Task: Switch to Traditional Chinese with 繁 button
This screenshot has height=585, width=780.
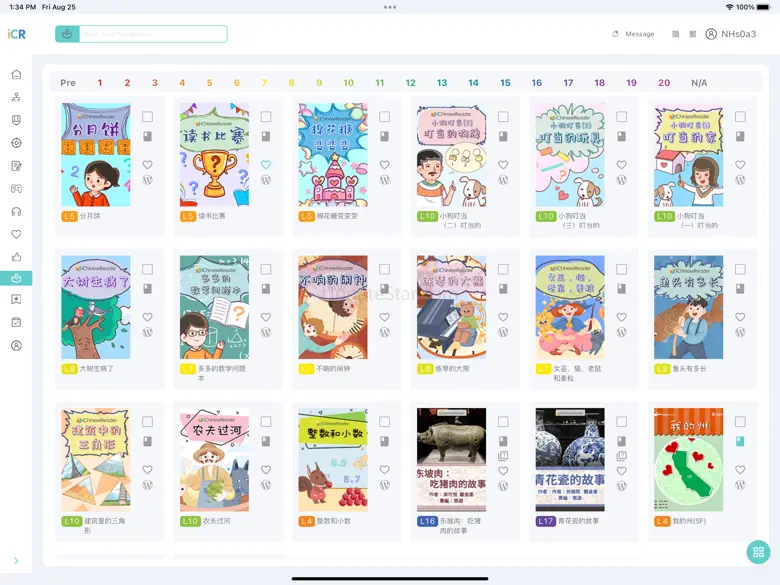Action: (x=690, y=34)
